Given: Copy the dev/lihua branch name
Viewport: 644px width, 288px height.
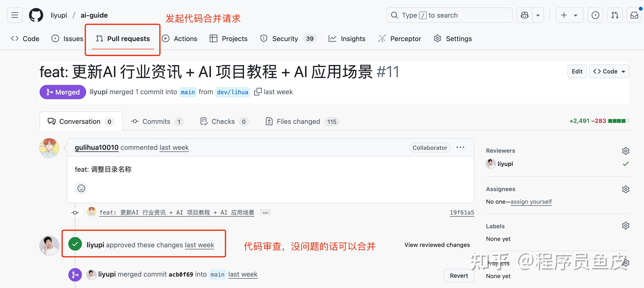Looking at the screenshot, I should [258, 92].
